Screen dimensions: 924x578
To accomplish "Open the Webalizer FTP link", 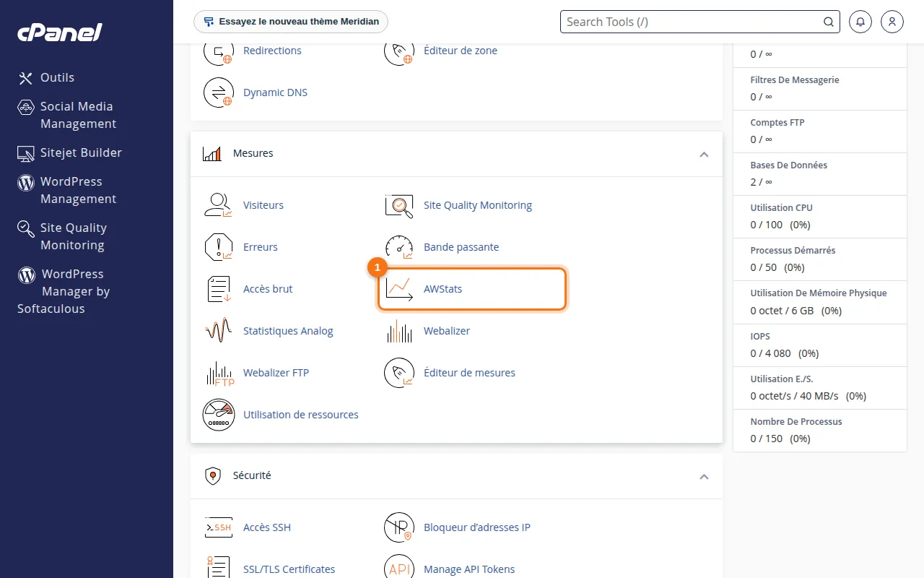I will pyautogui.click(x=276, y=373).
